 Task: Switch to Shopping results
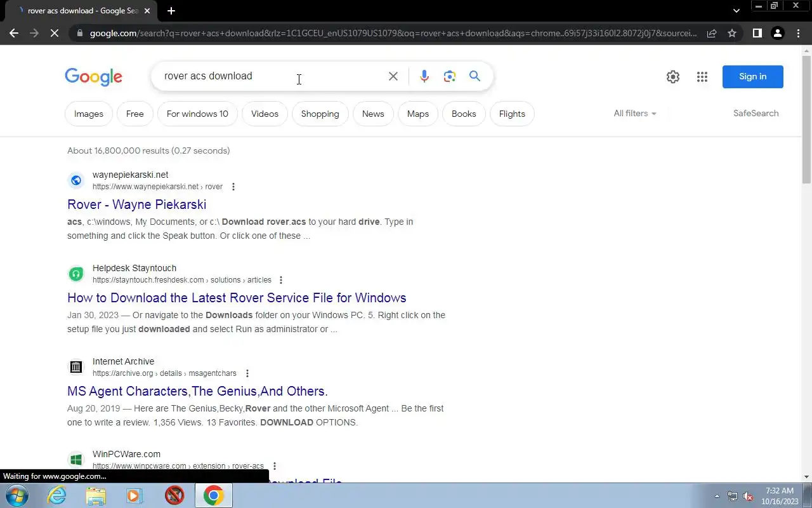coord(320,114)
